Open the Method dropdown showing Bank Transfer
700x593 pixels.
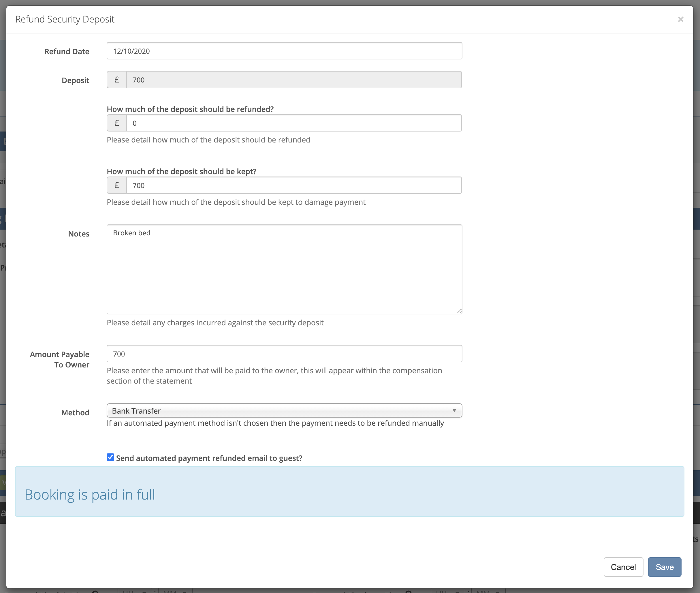coord(284,411)
